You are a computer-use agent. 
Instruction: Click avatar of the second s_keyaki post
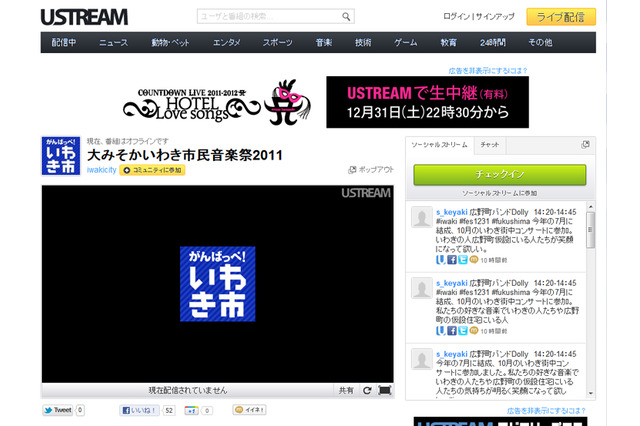422,288
